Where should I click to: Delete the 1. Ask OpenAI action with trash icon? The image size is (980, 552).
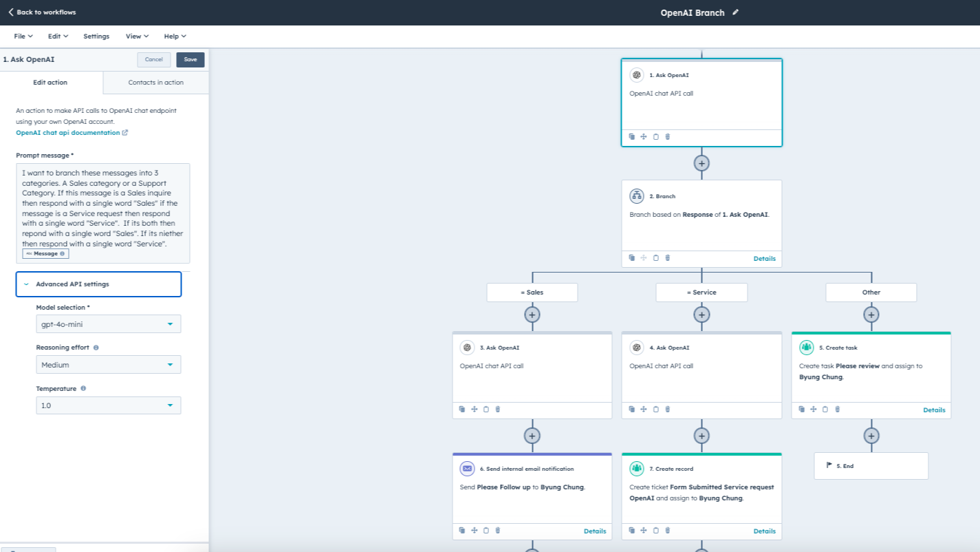(x=667, y=137)
